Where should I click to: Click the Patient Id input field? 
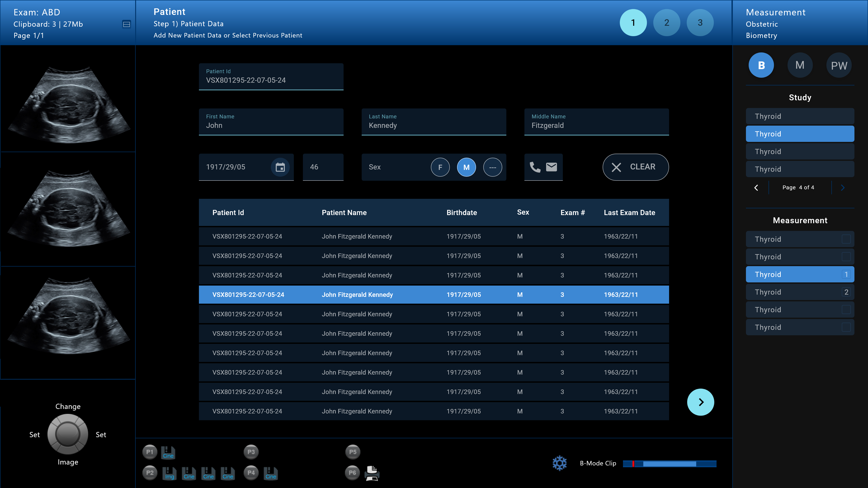(x=271, y=77)
